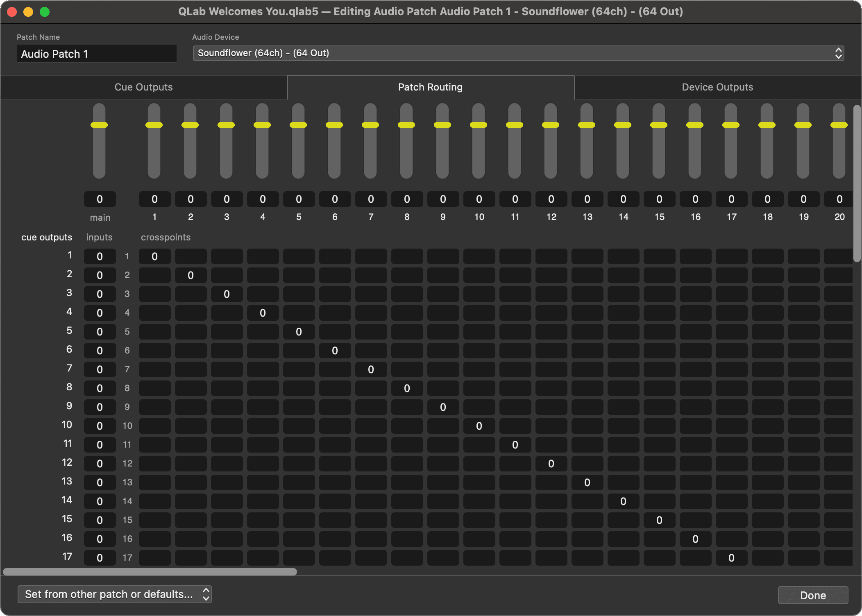Screen dimensions: 862x616
Task: Click the input level field for cue output 9
Action: (100, 407)
